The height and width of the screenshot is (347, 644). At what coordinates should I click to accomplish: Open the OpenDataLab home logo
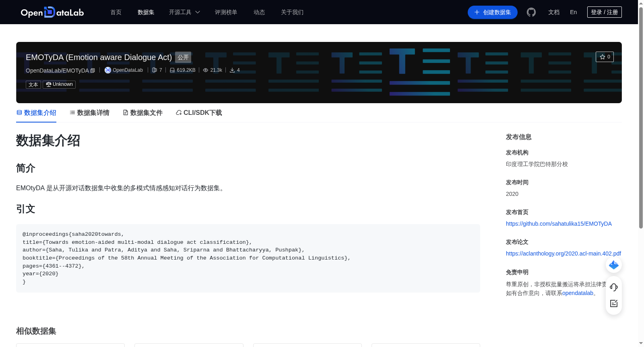(x=52, y=12)
